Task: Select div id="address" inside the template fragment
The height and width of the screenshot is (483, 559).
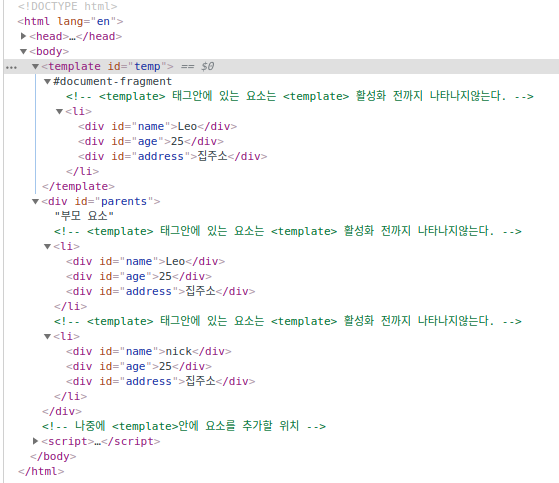Action: (x=173, y=156)
